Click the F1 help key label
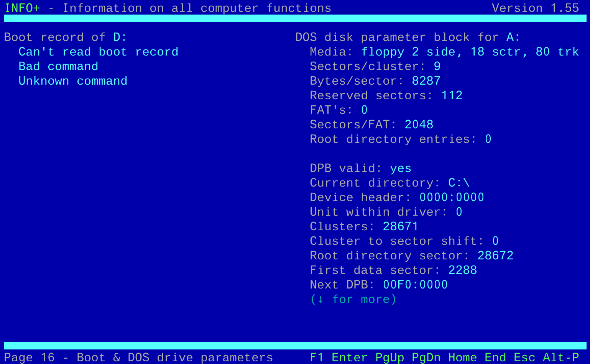 [x=317, y=357]
